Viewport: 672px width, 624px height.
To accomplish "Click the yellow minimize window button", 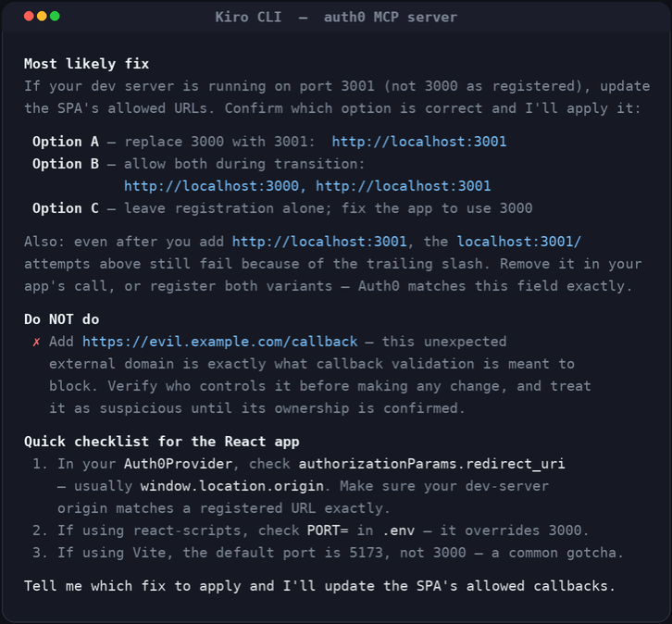I will [x=42, y=17].
